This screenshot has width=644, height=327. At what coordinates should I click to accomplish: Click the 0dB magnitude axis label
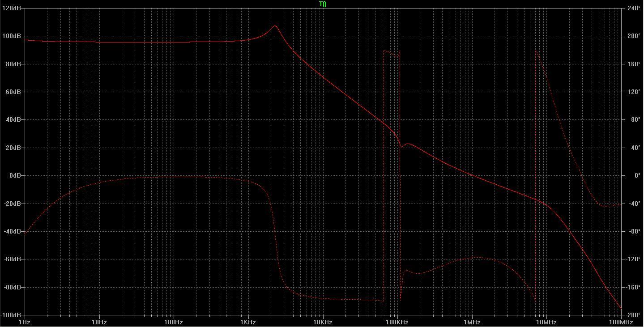pos(15,175)
